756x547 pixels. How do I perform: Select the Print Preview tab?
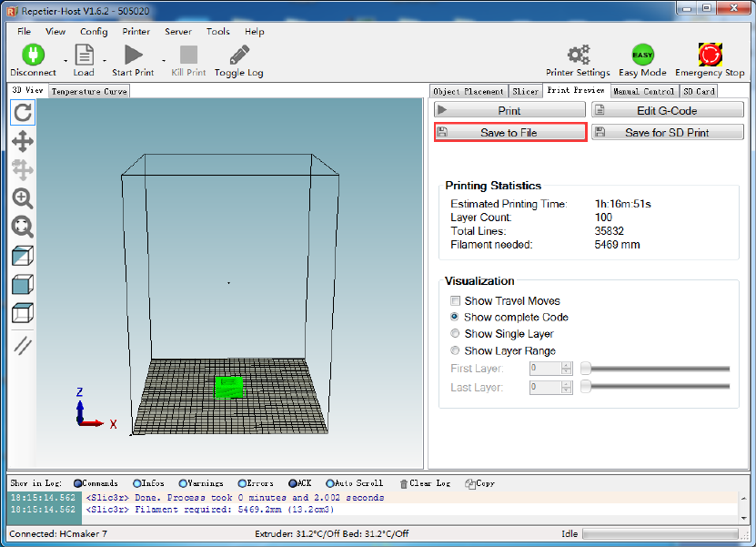tap(576, 90)
